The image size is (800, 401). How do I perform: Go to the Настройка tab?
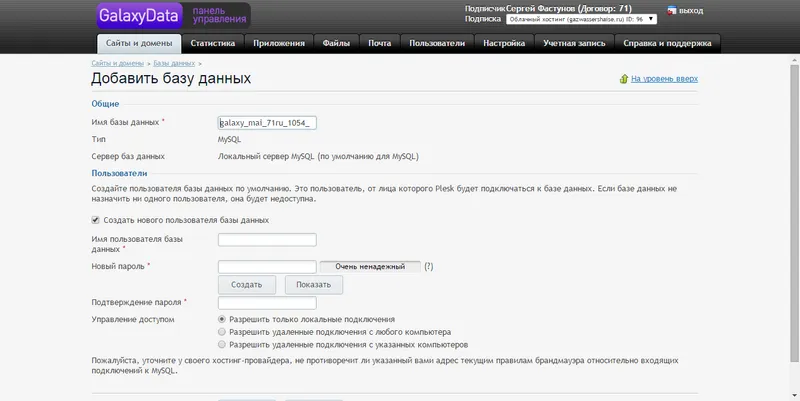[504, 43]
